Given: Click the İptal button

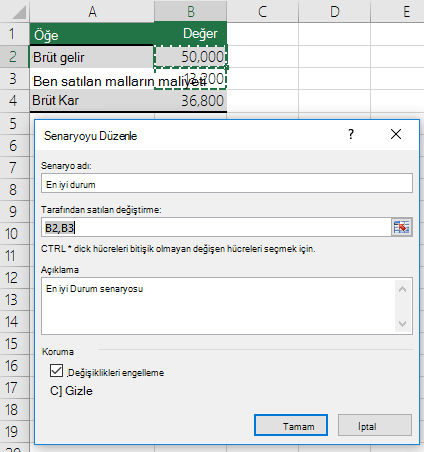Looking at the screenshot, I should pyautogui.click(x=375, y=425).
